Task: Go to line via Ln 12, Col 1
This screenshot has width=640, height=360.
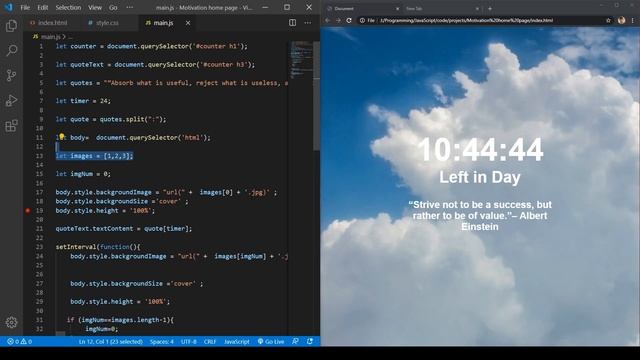Action: (111, 342)
